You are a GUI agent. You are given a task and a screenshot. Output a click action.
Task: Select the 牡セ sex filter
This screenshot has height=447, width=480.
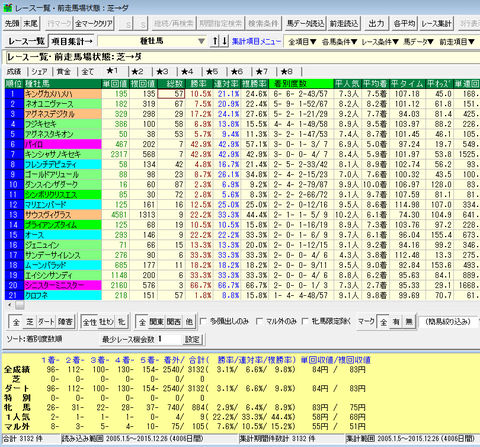(x=107, y=322)
